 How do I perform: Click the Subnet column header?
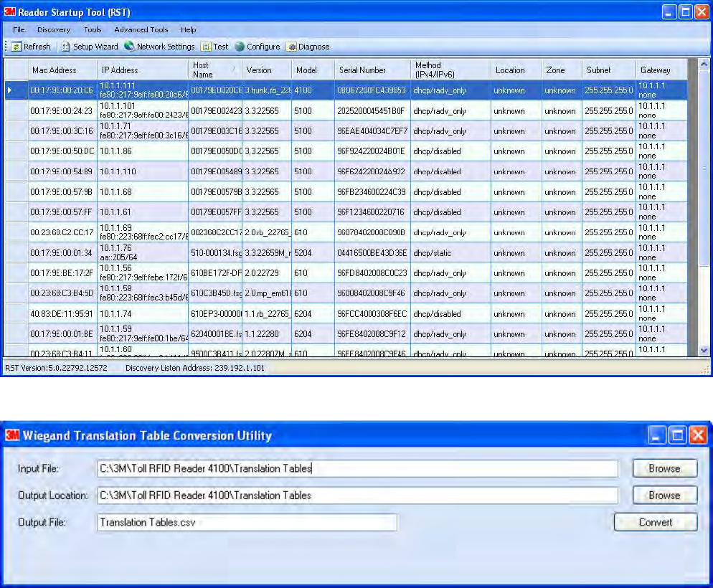pyautogui.click(x=609, y=70)
